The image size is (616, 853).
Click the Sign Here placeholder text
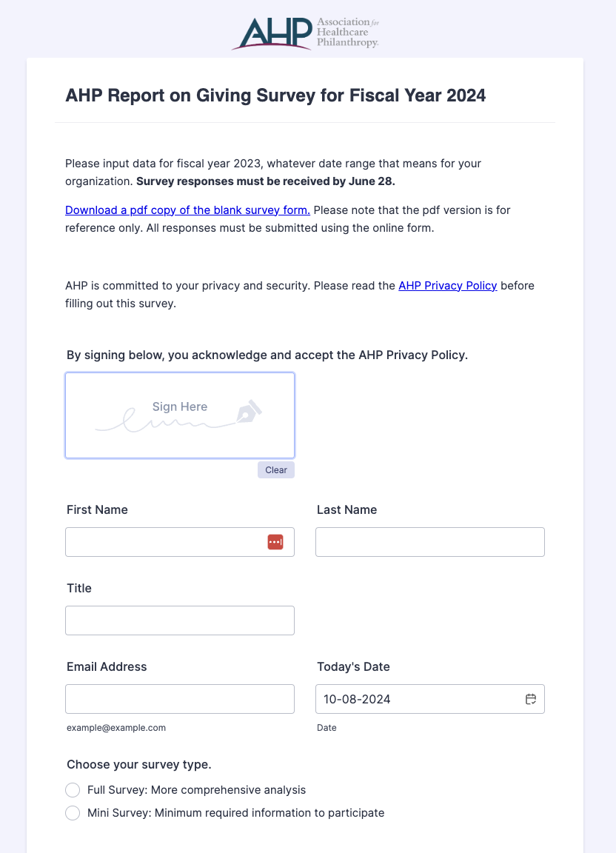[180, 407]
